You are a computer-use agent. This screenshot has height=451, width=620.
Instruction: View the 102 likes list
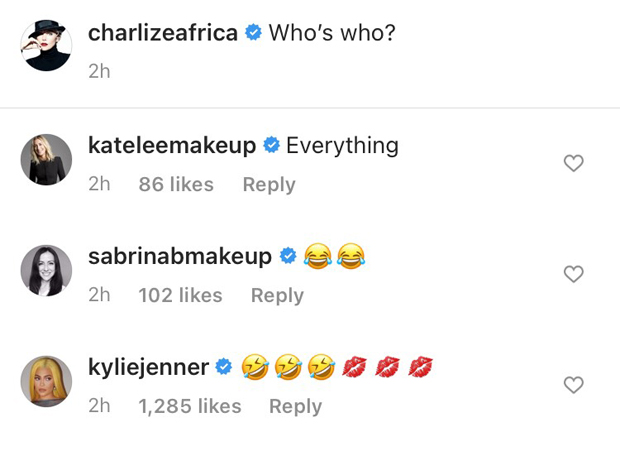(x=180, y=296)
